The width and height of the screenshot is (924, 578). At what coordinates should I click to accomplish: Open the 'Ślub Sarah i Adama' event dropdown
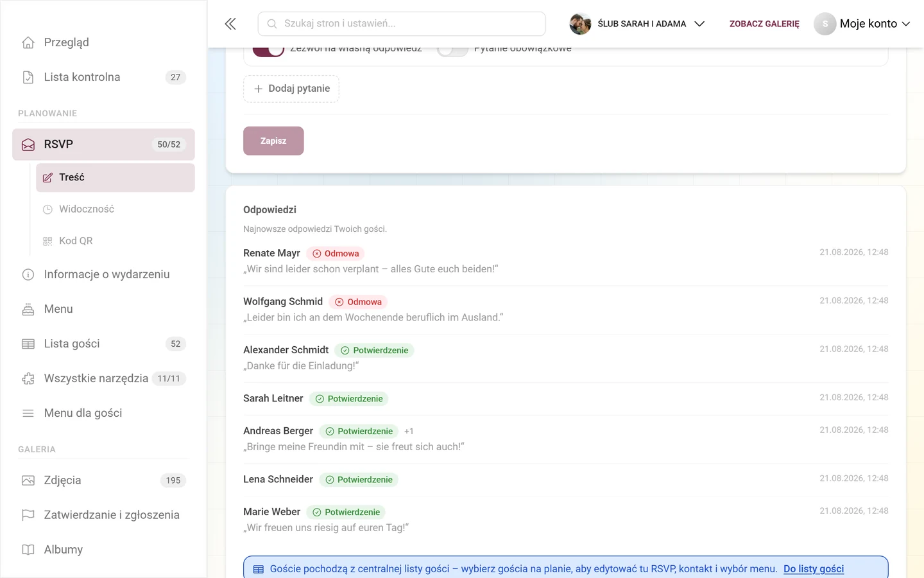(637, 24)
